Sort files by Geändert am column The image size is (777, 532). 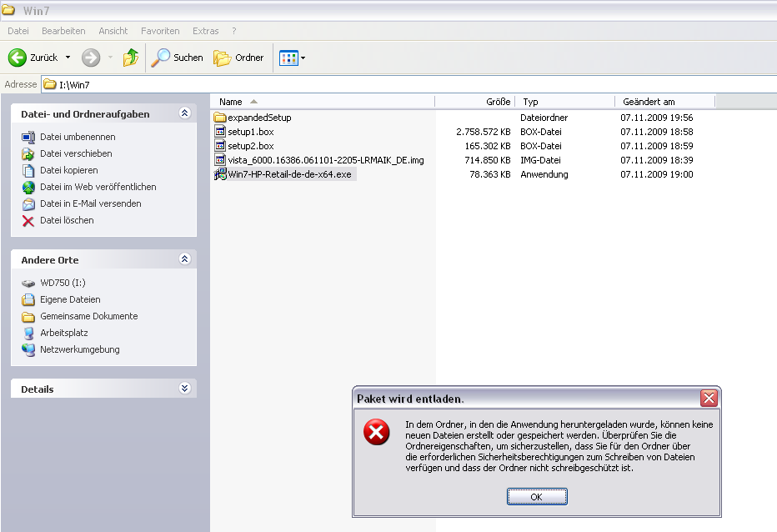pyautogui.click(x=665, y=102)
